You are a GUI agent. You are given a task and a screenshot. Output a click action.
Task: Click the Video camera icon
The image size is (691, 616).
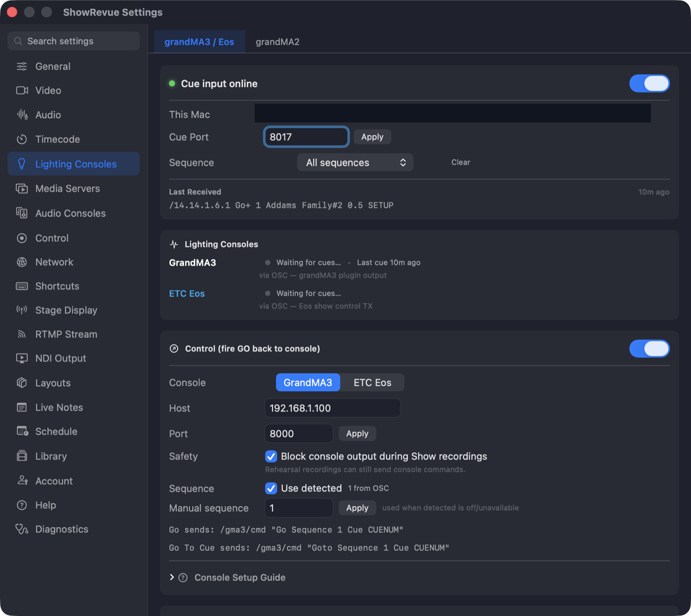click(22, 91)
